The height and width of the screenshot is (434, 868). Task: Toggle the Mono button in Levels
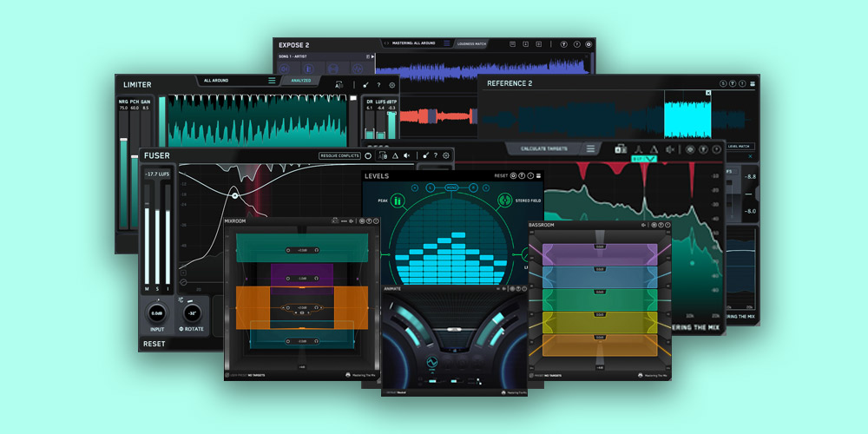(451, 187)
